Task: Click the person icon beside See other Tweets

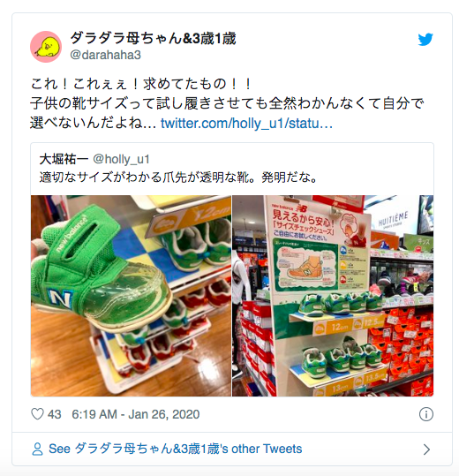Action: 37,449
